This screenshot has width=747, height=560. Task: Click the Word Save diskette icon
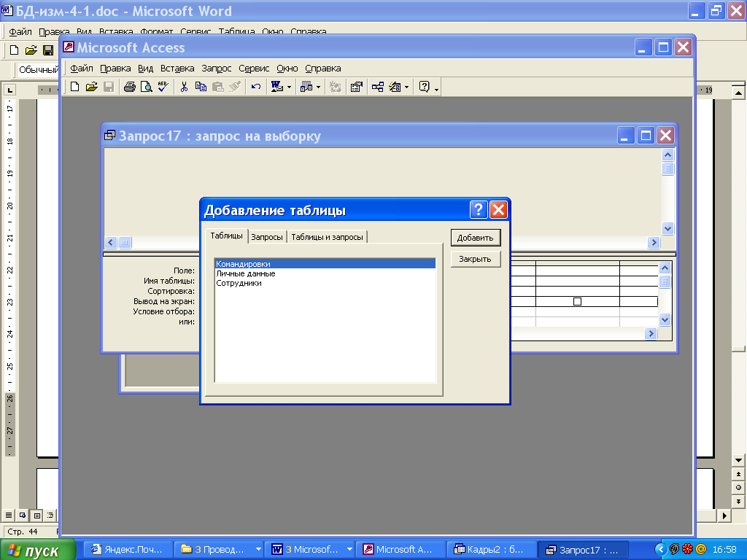coord(48,50)
